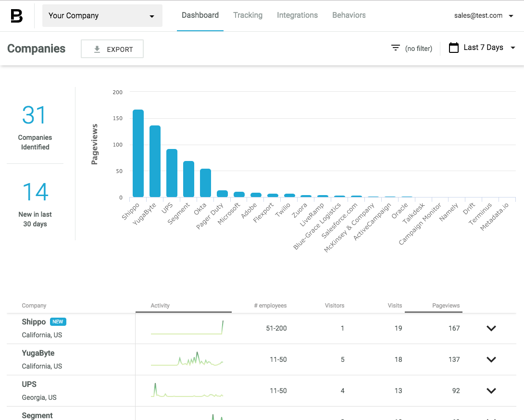The width and height of the screenshot is (524, 420).
Task: Expand the Shippo row details
Action: (x=491, y=328)
